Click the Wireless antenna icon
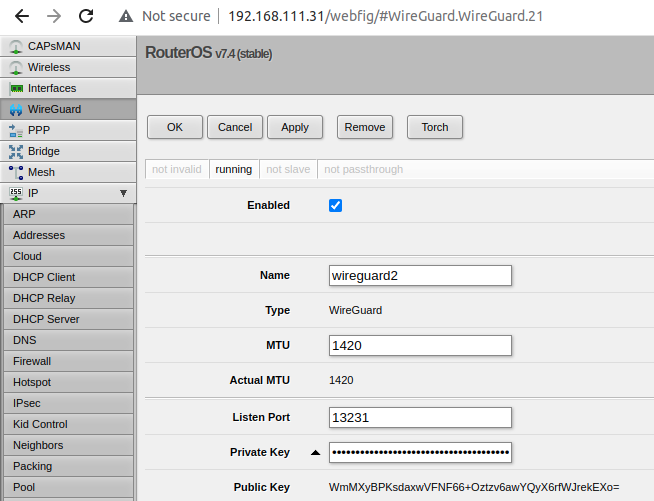Screen dimensions: 654x501 [16, 67]
